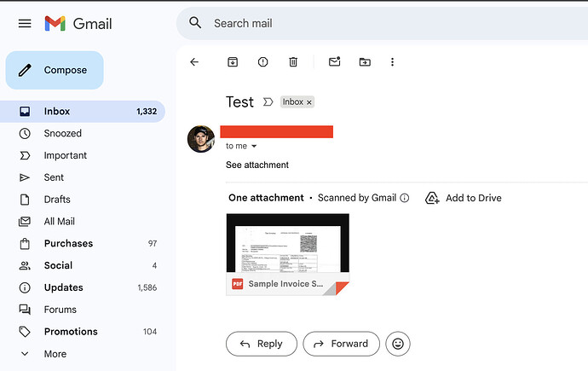Remove the Inbox label with its x
Viewport: 588px width, 371px height.
(x=309, y=102)
